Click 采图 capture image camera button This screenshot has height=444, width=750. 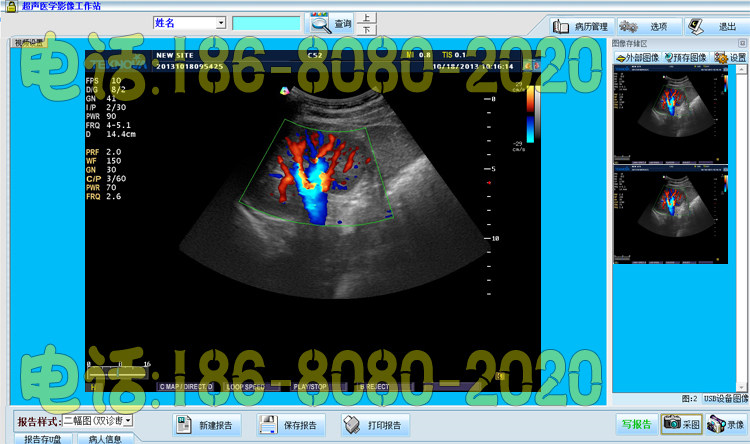coord(682,424)
